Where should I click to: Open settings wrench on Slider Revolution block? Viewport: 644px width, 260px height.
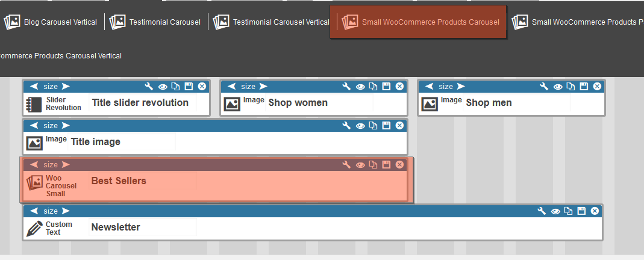[x=149, y=87]
